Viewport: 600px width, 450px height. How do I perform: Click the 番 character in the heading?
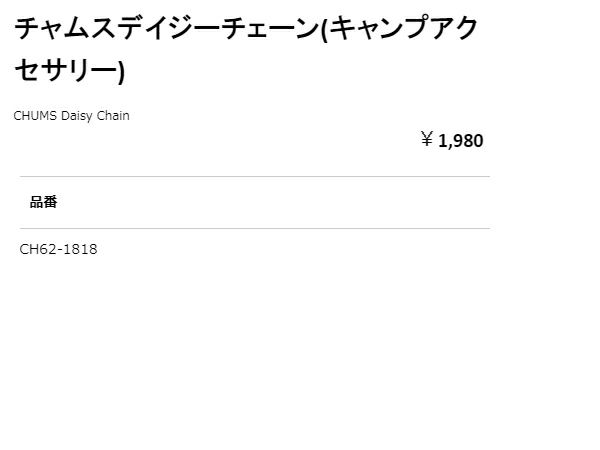tap(51, 202)
